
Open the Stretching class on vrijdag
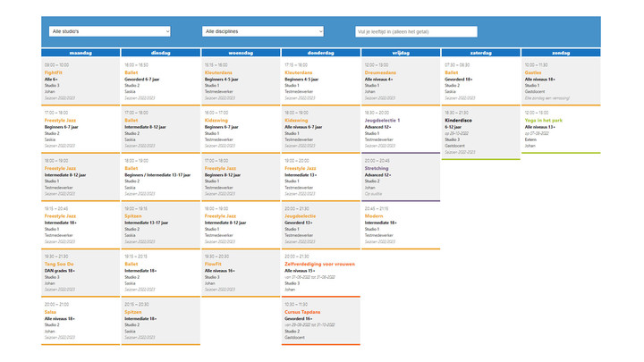[401, 177]
